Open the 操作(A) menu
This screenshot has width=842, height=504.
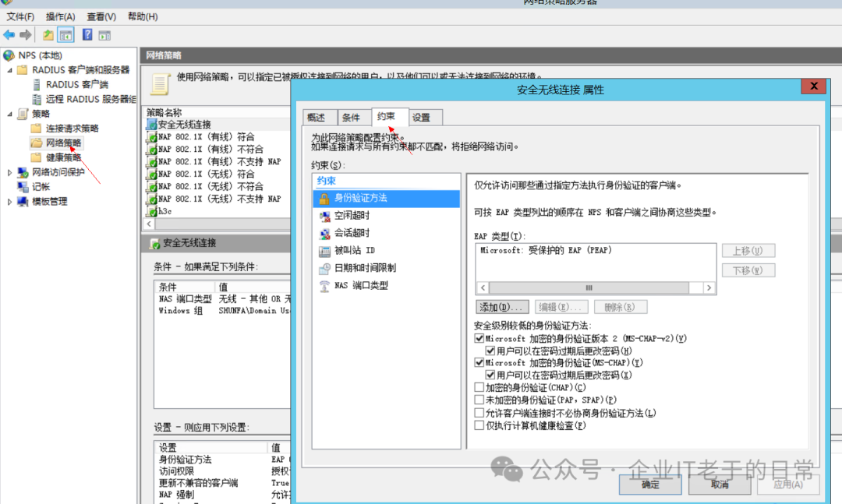coord(60,16)
